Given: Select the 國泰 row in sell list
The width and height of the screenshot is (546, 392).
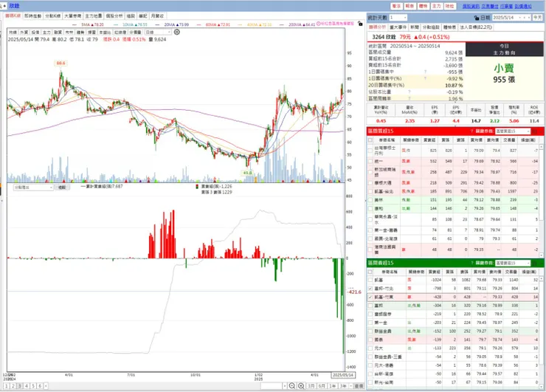Looking at the screenshot, I should point(453,340).
